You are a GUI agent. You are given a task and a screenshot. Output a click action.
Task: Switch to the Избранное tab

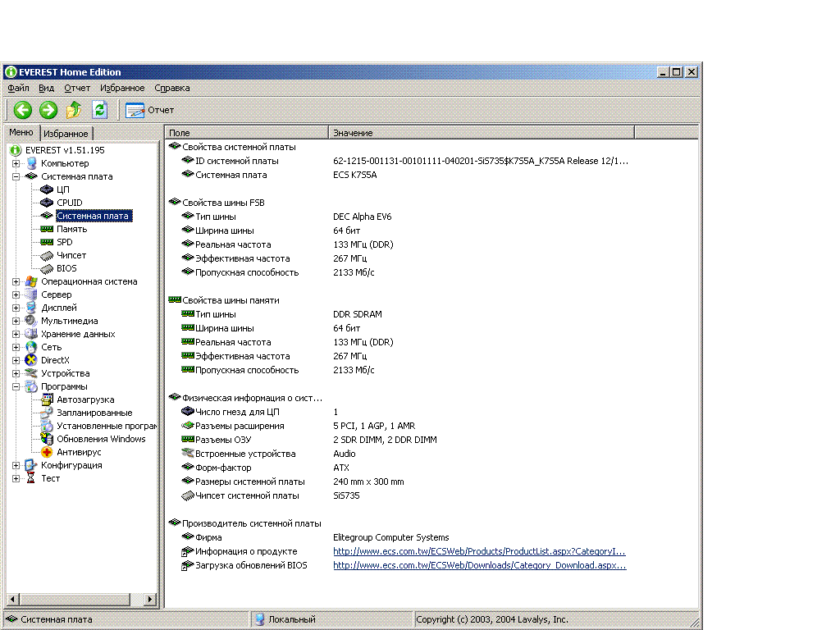66,134
